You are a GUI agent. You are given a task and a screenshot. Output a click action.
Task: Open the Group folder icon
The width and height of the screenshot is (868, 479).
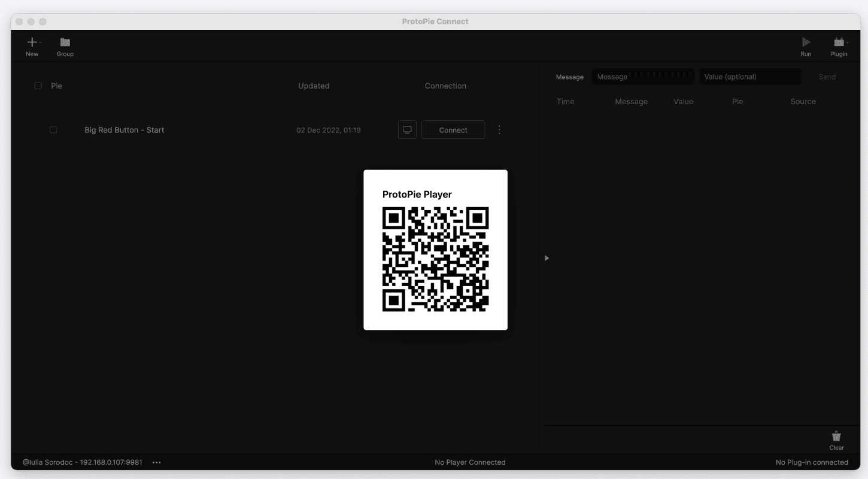[x=65, y=42]
